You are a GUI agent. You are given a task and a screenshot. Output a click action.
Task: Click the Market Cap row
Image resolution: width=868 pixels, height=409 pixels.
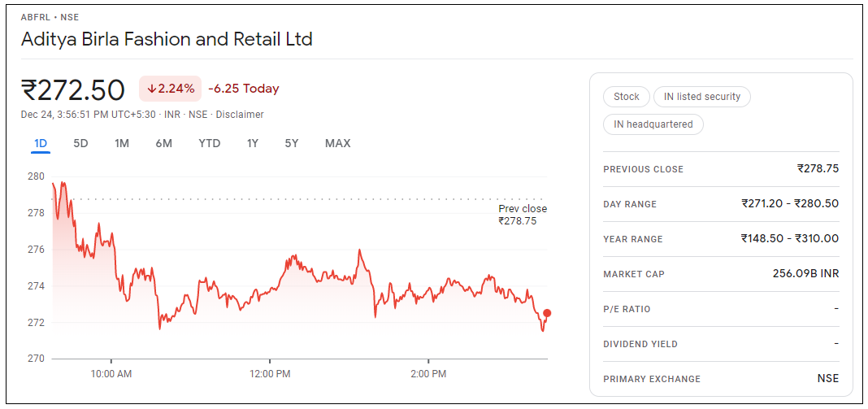(721, 274)
